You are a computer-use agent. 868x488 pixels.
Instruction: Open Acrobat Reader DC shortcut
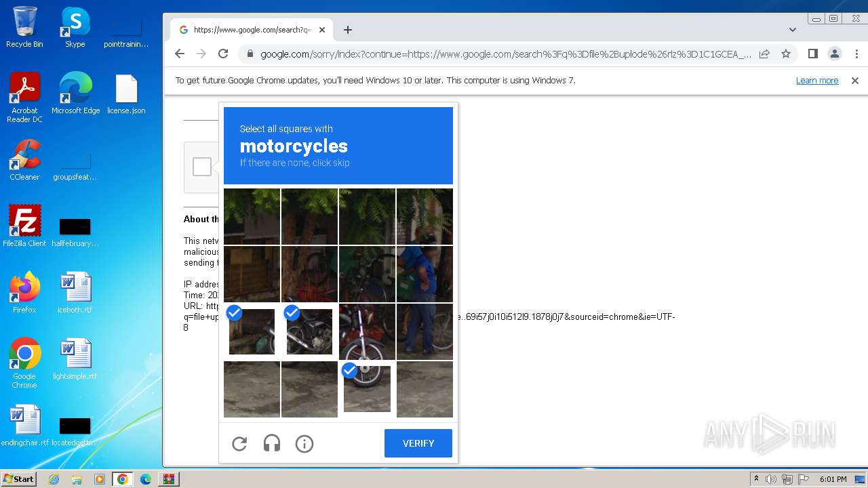click(x=24, y=98)
